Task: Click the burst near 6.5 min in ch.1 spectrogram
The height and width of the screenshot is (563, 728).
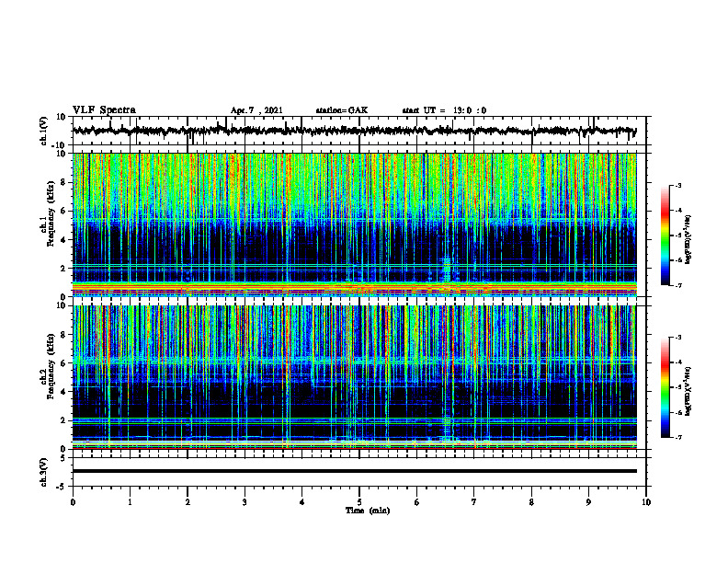Action: tap(447, 270)
